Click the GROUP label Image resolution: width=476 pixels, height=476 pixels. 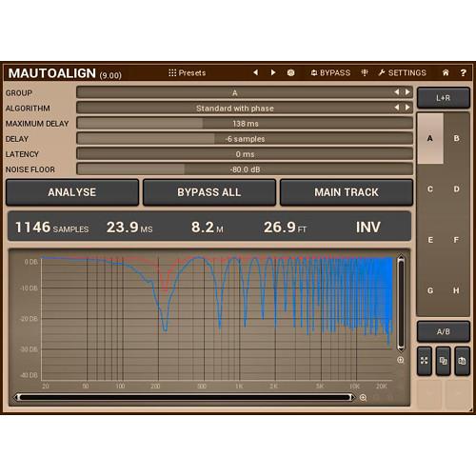coord(19,93)
